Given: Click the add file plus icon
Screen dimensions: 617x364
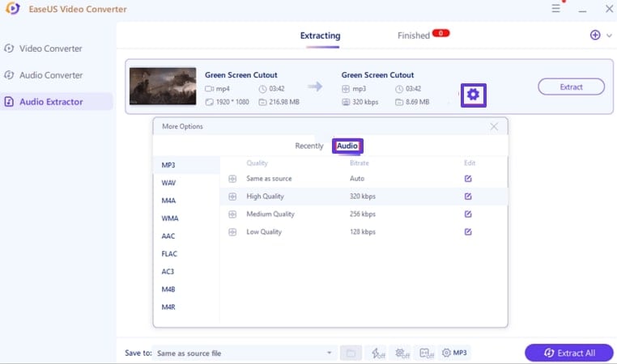Looking at the screenshot, I should (x=595, y=35).
